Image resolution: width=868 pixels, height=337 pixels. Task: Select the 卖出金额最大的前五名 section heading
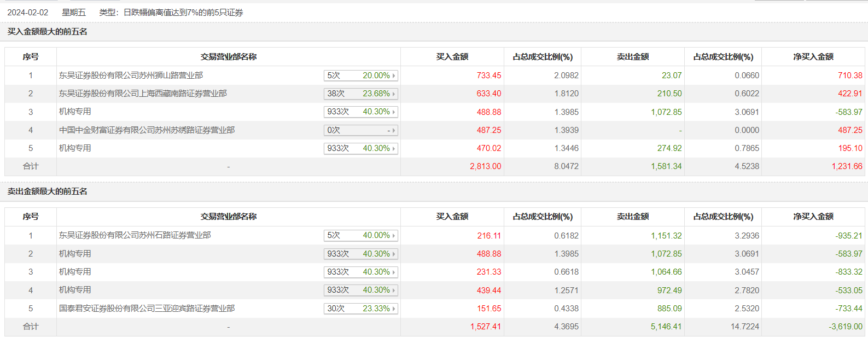tap(48, 191)
